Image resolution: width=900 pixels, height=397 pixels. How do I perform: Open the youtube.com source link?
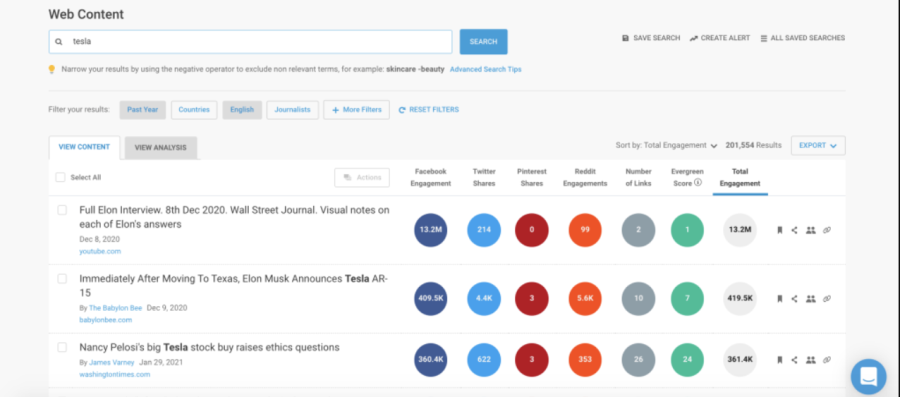pos(100,251)
